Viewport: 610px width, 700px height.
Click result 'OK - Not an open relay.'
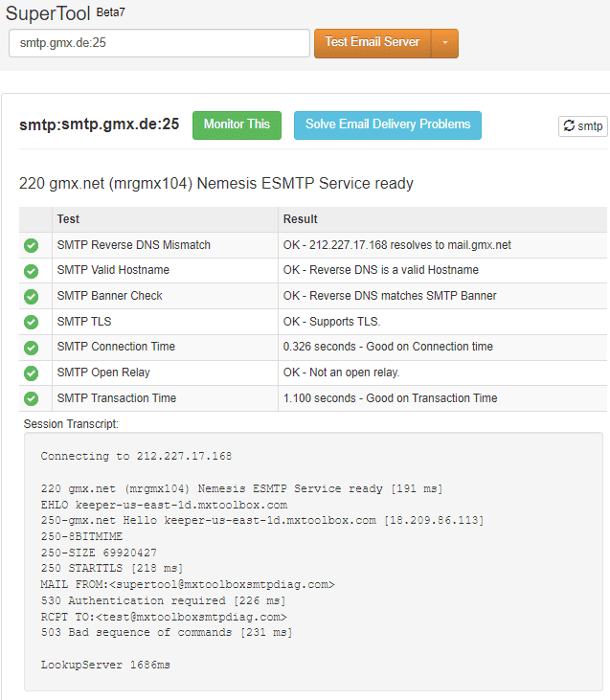click(x=341, y=373)
